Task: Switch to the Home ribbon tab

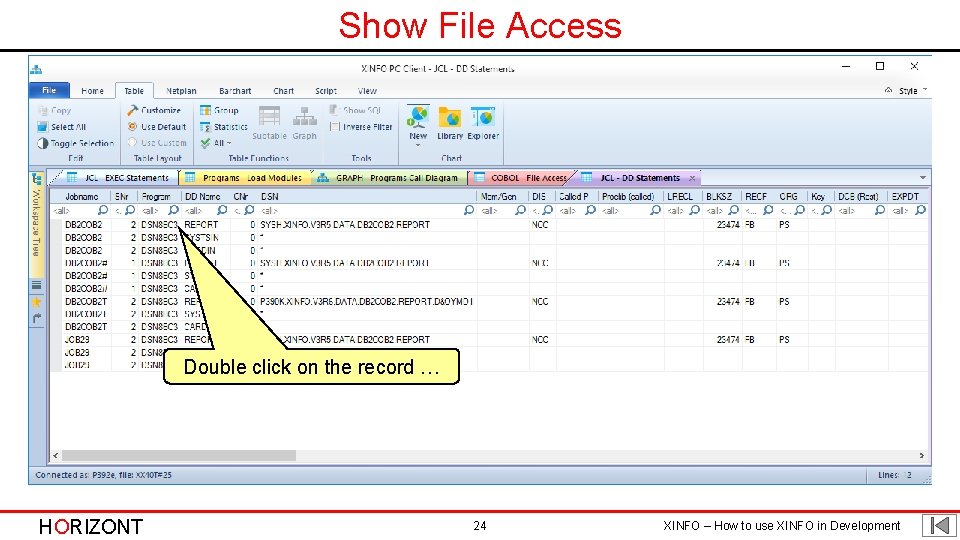Action: click(x=92, y=91)
